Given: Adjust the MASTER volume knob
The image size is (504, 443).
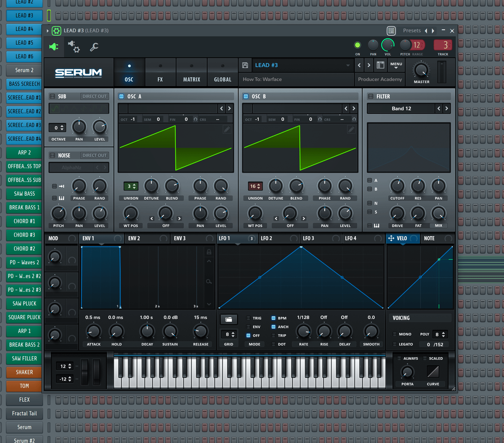Looking at the screenshot, I should [421, 70].
